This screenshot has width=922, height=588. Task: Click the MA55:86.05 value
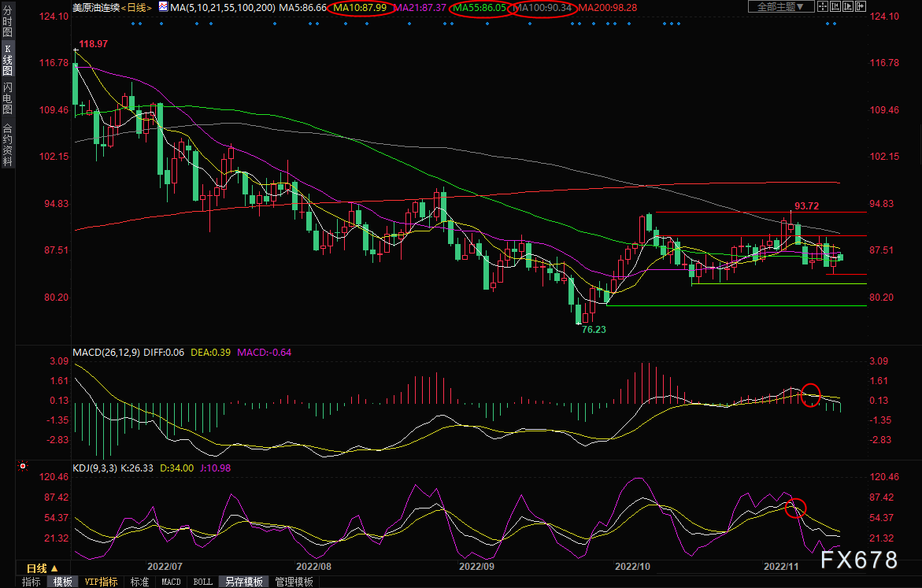(x=480, y=8)
